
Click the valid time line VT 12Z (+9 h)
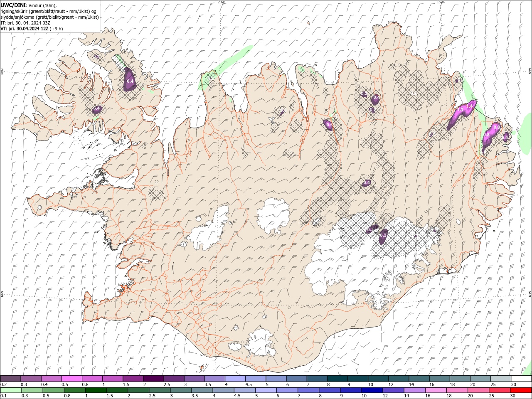coord(32,29)
